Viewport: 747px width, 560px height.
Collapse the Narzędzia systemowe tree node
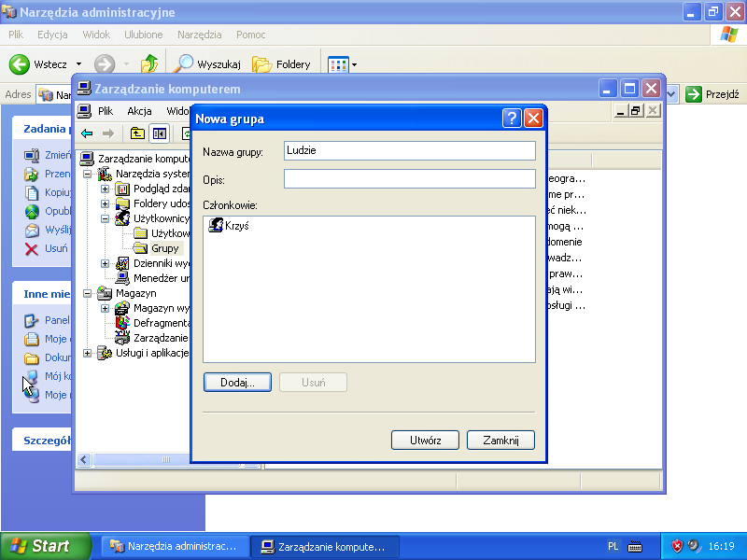[x=88, y=174]
